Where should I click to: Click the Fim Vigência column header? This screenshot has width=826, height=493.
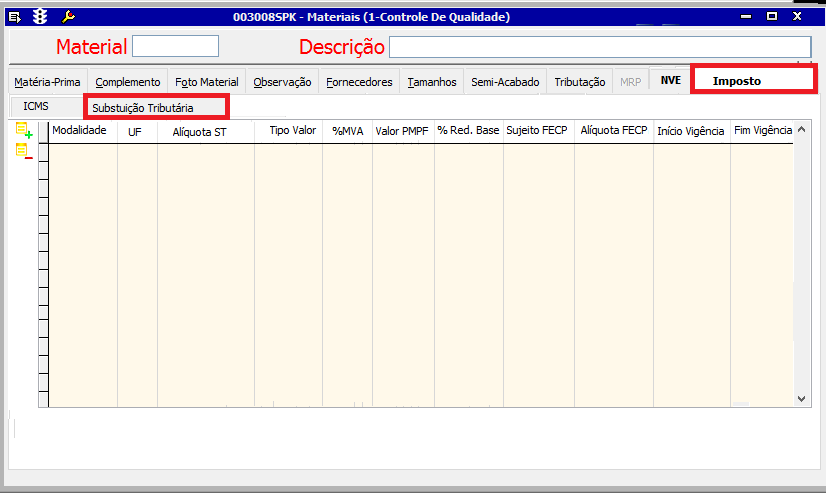762,131
